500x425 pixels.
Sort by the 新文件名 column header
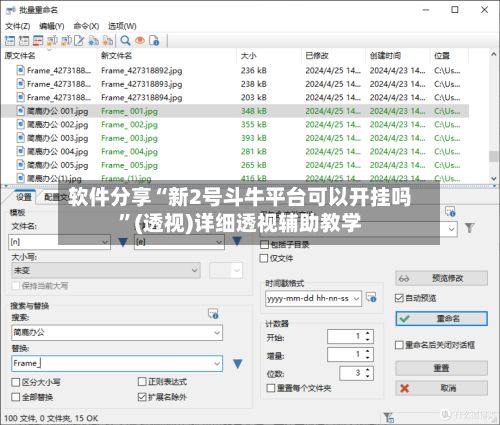coord(116,56)
